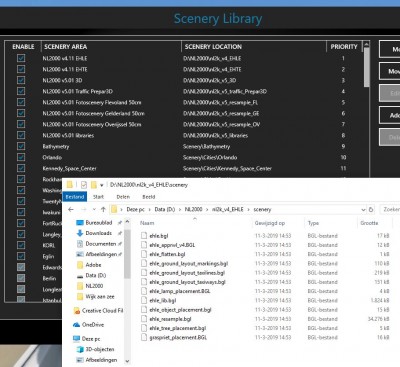
Task: Expand the address bar history dropdown
Action: (363, 210)
